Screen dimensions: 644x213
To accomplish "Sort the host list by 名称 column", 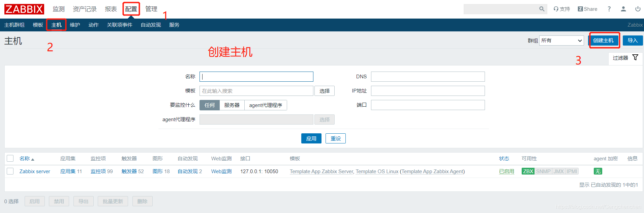I will pyautogui.click(x=27, y=159).
